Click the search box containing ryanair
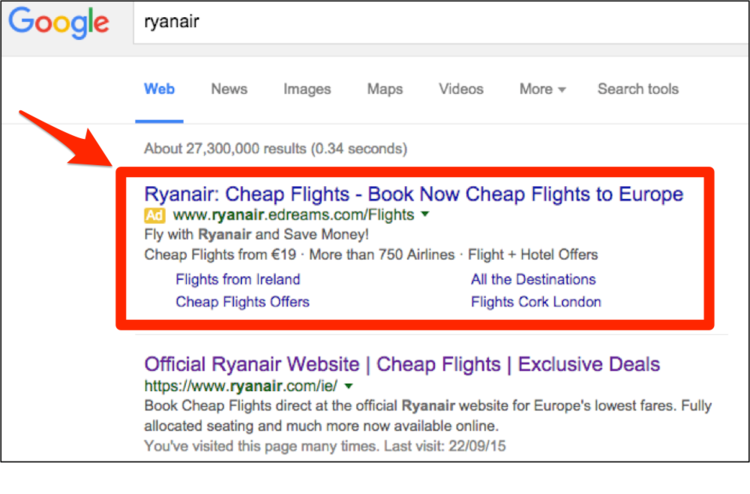Viewport: 750px width, 494px height. click(x=441, y=22)
